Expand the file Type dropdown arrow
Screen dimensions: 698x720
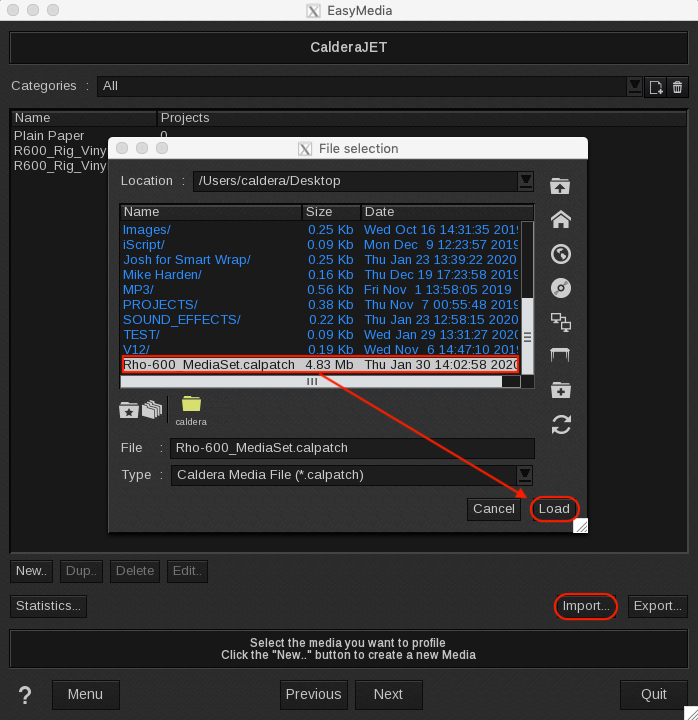[x=524, y=475]
